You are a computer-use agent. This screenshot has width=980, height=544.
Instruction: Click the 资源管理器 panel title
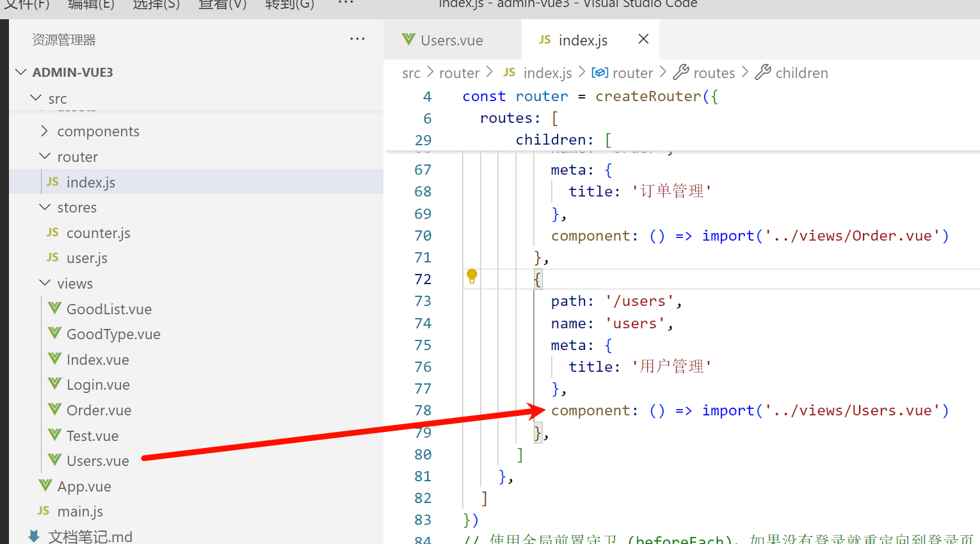[x=64, y=40]
